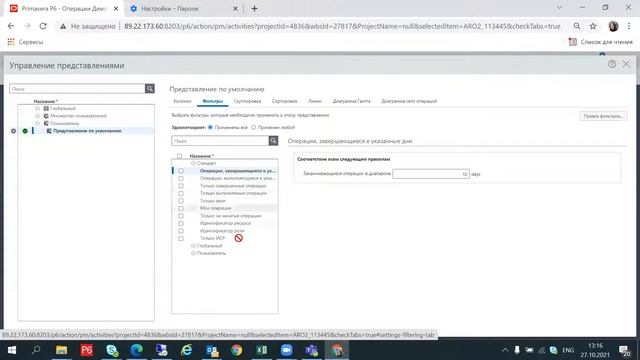Screen dimensions: 640x360
Task: Collapse the Стандарт filter group
Action: tap(193, 163)
